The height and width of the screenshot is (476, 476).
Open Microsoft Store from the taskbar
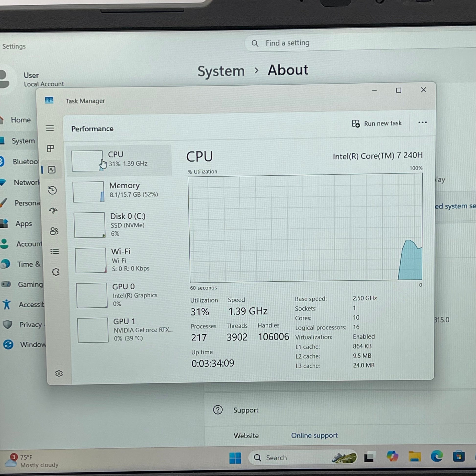(x=458, y=456)
